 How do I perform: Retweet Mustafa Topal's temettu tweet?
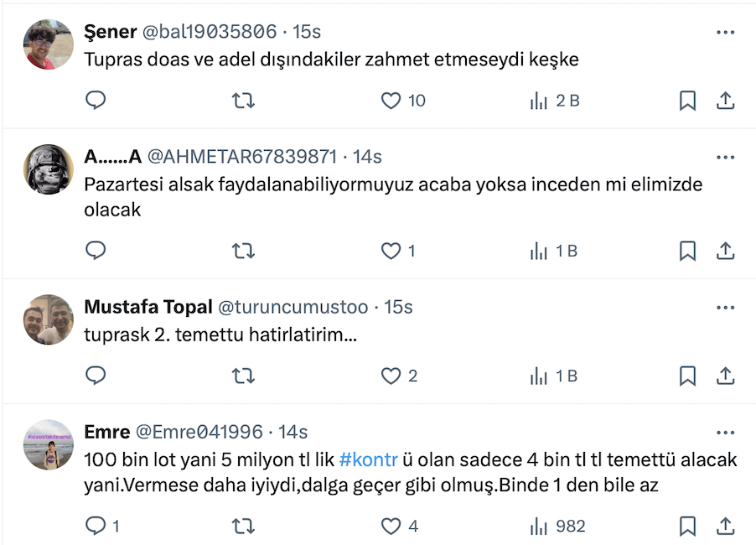click(243, 376)
